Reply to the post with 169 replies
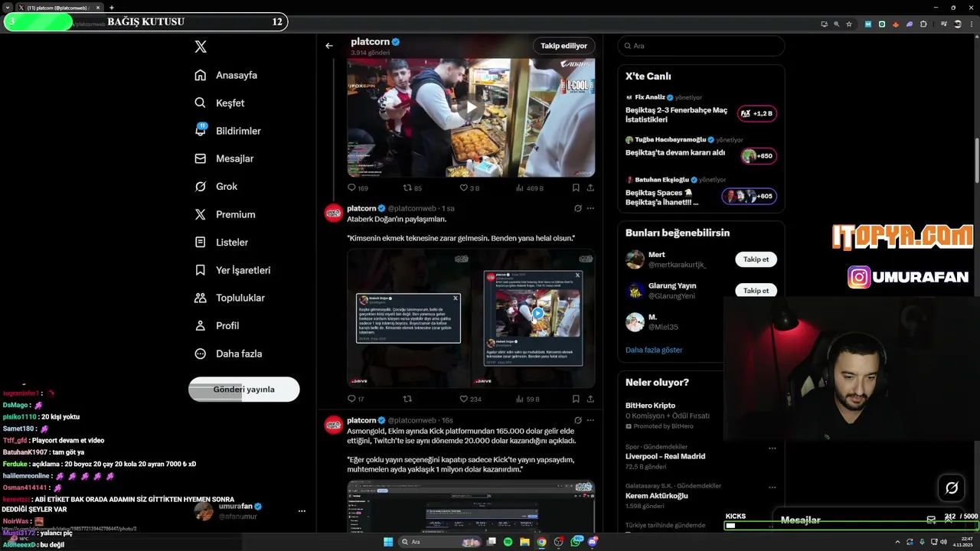Viewport: 980px width, 551px height. point(358,187)
